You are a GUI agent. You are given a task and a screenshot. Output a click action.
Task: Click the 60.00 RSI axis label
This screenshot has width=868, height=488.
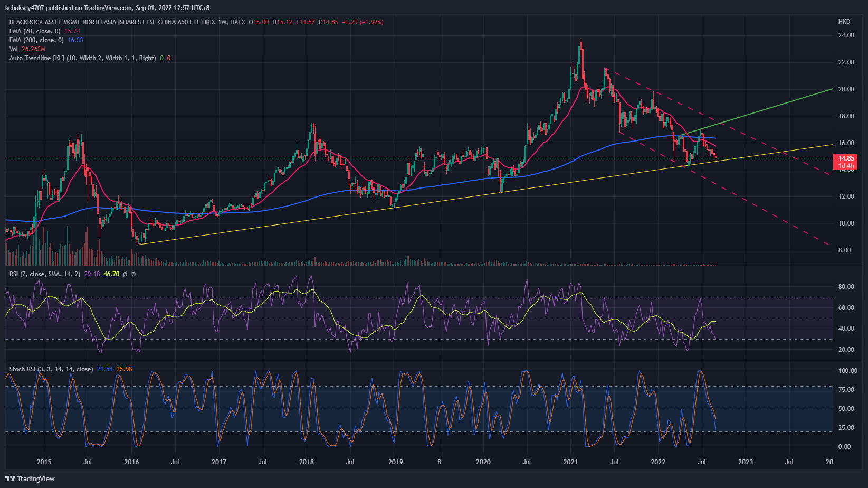(846, 308)
